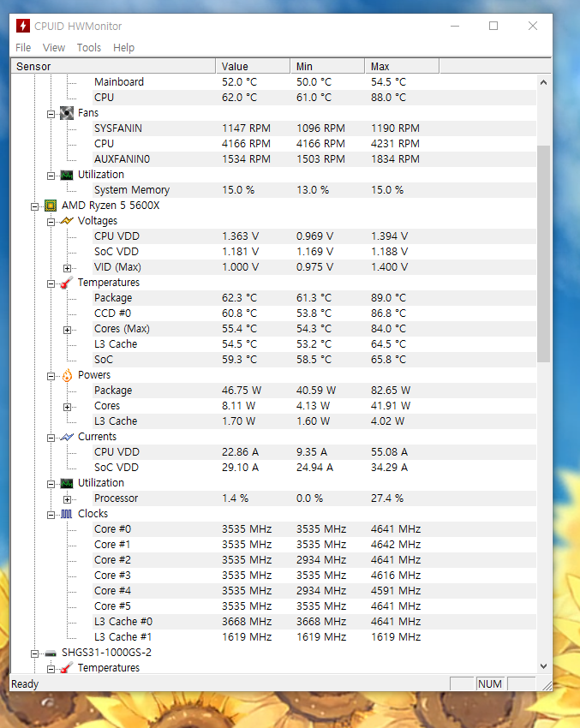
Task: Collapse the Clocks group
Action: (x=51, y=515)
